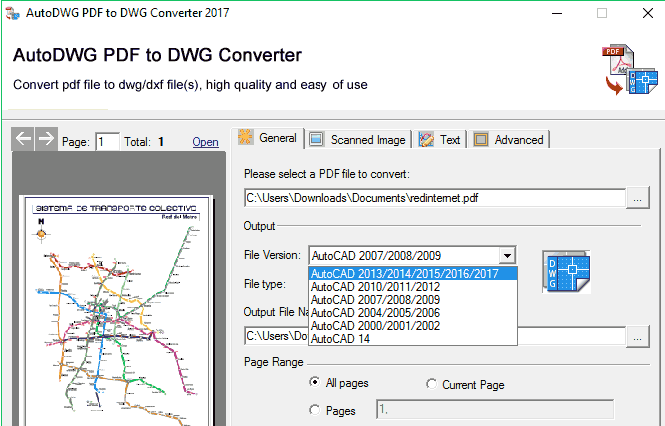Select the All pages radio button
665x426 pixels.
coord(315,382)
